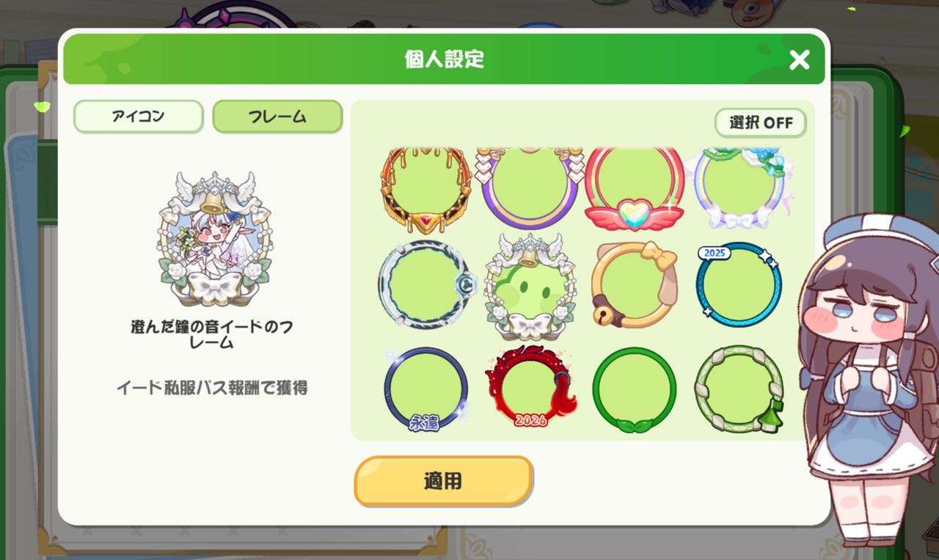939x560 pixels.
Task: Toggle the 選択 OFF button
Action: tap(761, 122)
